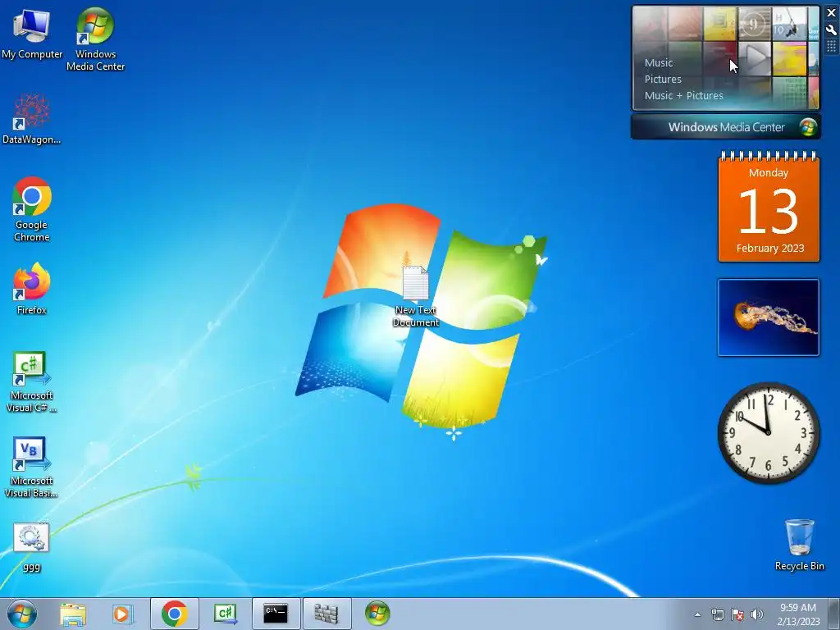Click the volume speaker tray icon
Viewport: 840px width, 630px height.
tap(757, 614)
